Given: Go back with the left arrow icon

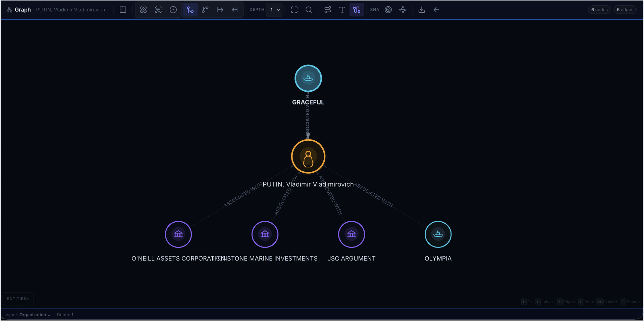Looking at the screenshot, I should (436, 10).
